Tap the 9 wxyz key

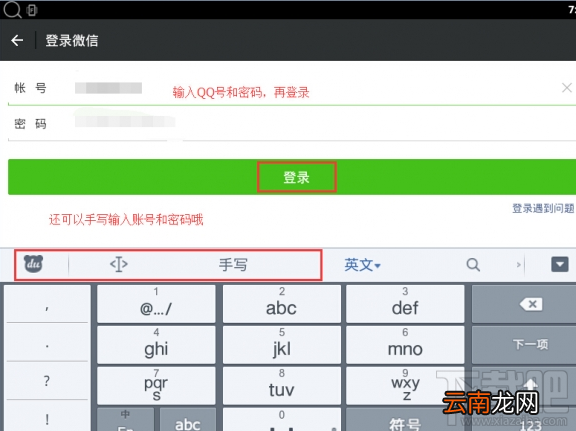tap(405, 385)
